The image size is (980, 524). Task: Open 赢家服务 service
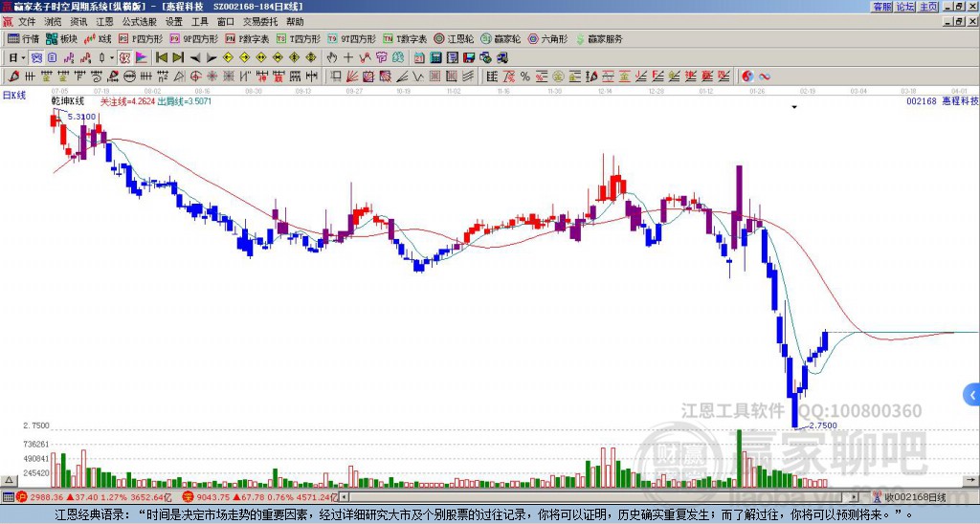tap(599, 38)
